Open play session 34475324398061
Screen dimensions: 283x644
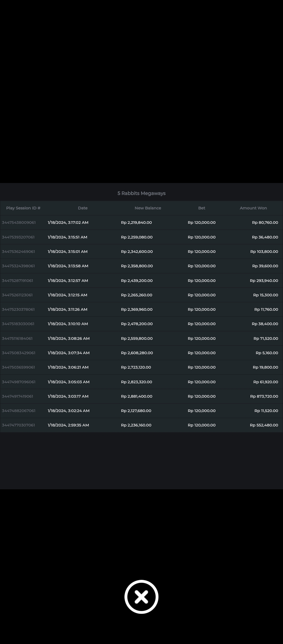(x=18, y=266)
